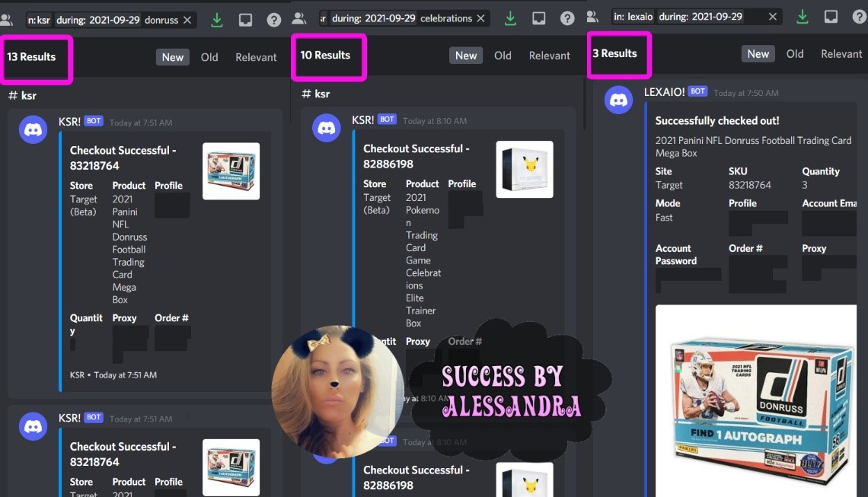This screenshot has width=868, height=497.
Task: Open help icon in donruss search panel
Action: point(273,21)
